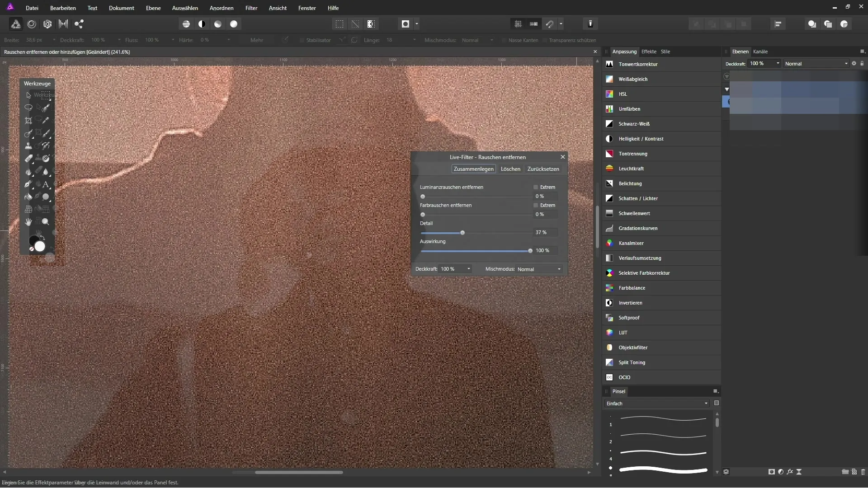Screen dimensions: 868x488
Task: Toggle the Nasse Kanten checkbox
Action: [504, 40]
